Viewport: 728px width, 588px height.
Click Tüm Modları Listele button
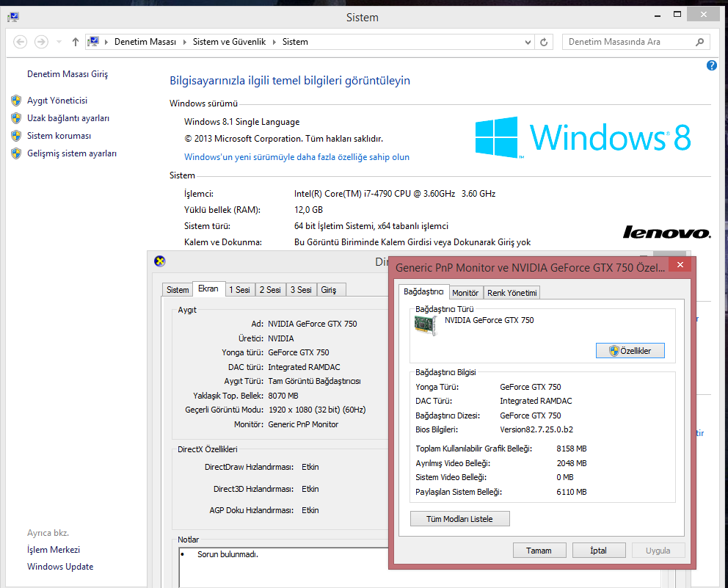[x=459, y=519]
